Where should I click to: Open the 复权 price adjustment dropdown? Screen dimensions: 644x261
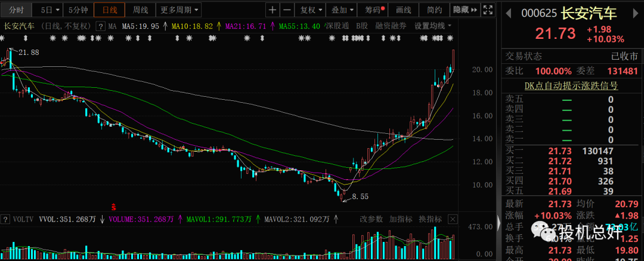pyautogui.click(x=311, y=10)
